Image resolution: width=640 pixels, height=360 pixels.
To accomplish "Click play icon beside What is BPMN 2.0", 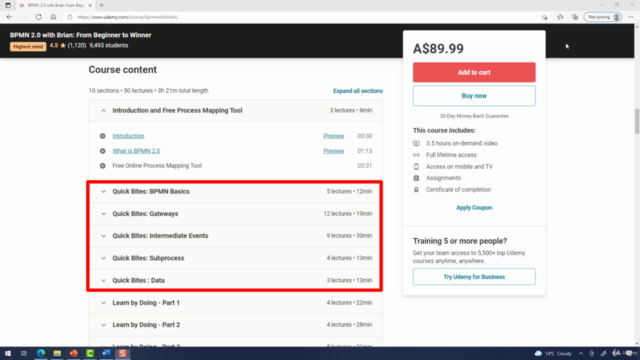I will point(102,151).
